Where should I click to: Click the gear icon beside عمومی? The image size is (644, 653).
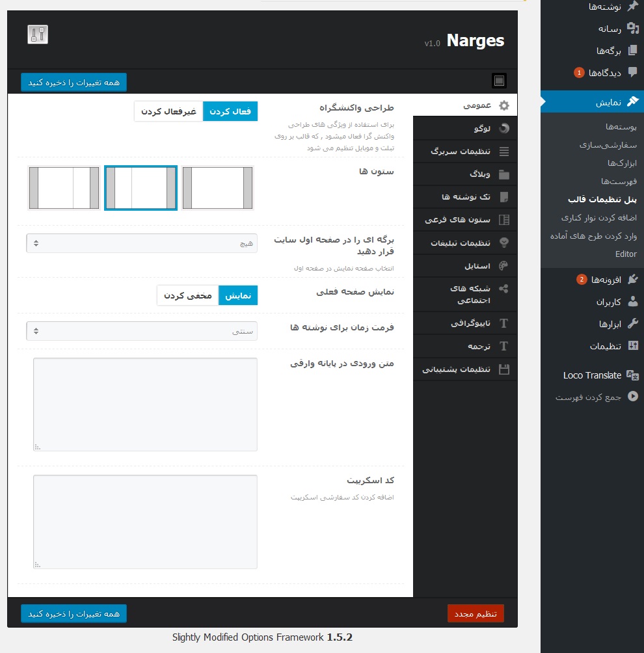503,105
